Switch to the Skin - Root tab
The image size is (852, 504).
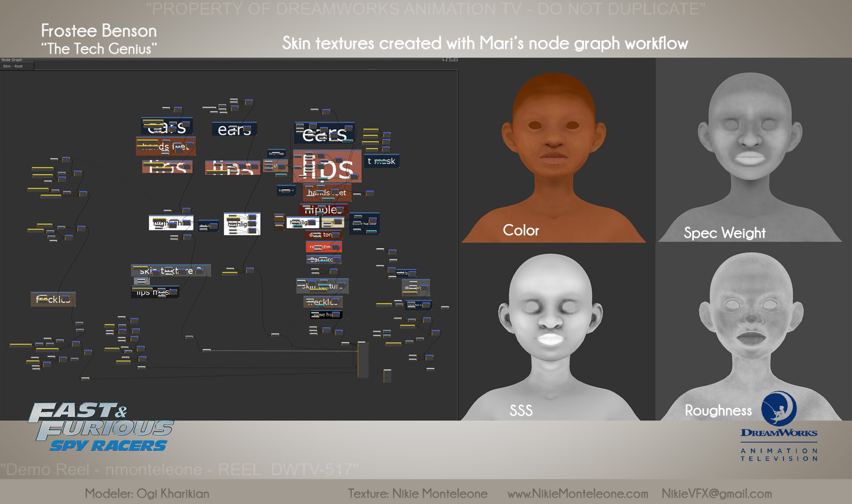(x=13, y=66)
